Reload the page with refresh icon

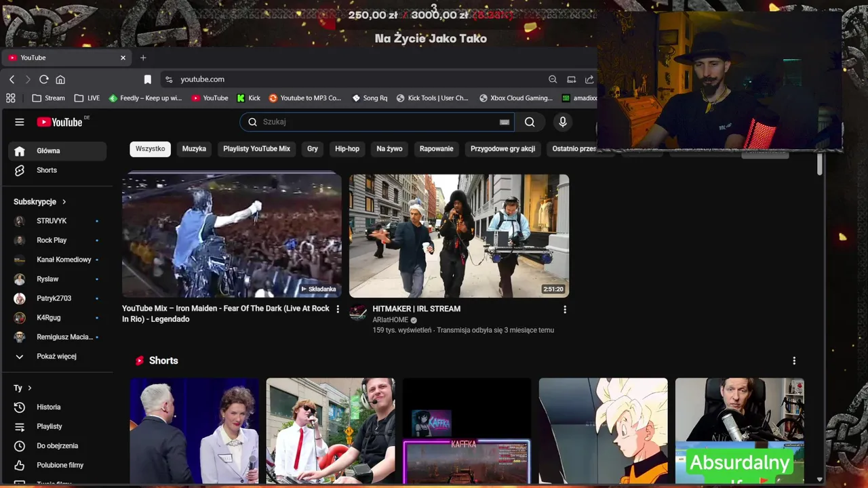(x=44, y=79)
